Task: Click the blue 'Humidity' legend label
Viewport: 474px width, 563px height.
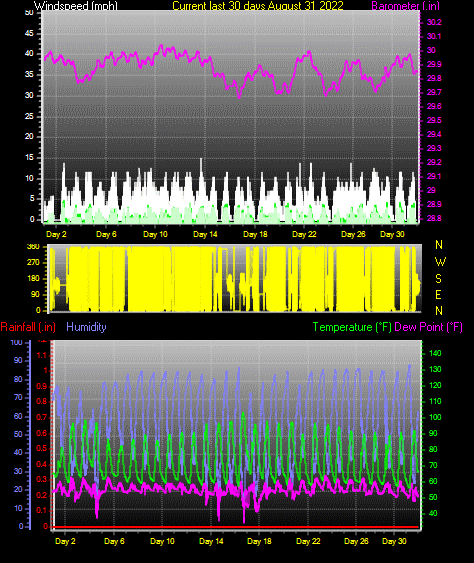Action: [86, 327]
